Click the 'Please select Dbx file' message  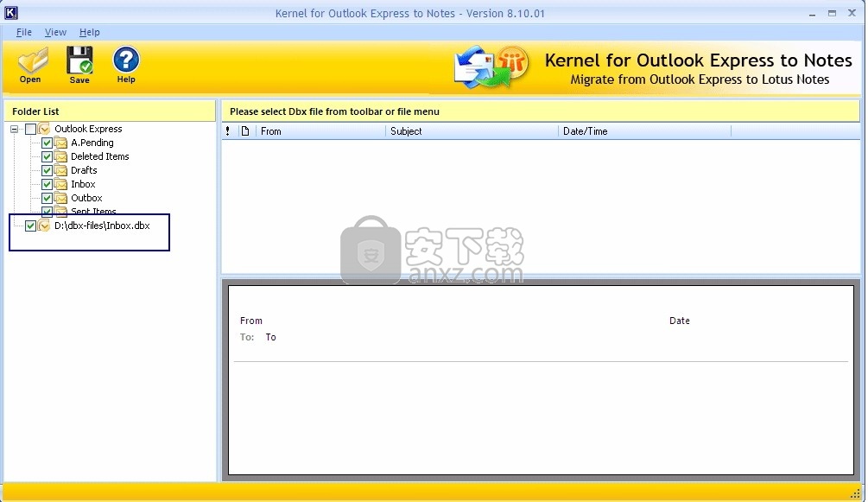point(334,111)
